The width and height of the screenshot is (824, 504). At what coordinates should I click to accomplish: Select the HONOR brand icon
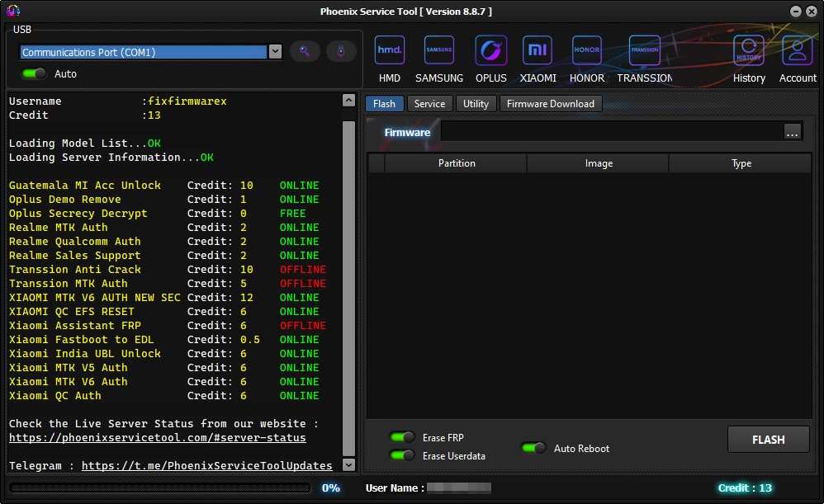(x=587, y=51)
